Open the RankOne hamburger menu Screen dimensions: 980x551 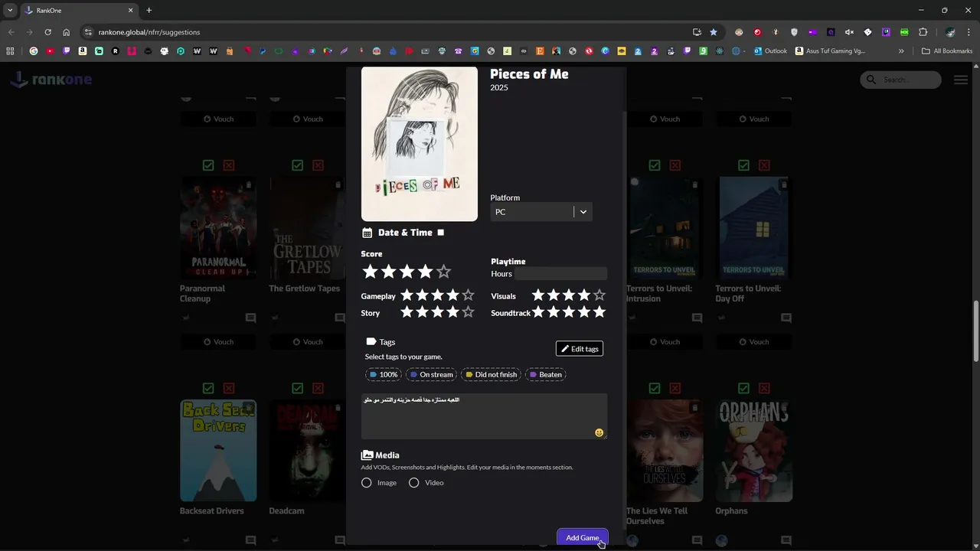coord(961,80)
